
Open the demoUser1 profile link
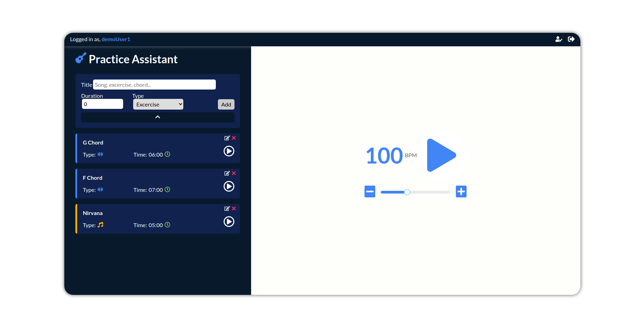tap(116, 39)
